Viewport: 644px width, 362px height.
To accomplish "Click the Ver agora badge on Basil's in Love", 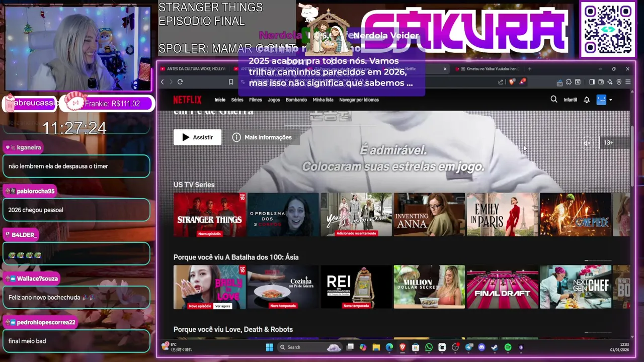I will (x=222, y=306).
